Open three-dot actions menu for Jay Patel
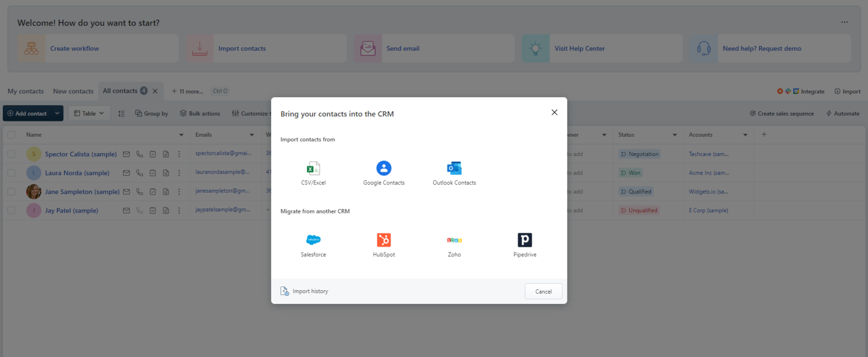868x357 pixels. [179, 210]
